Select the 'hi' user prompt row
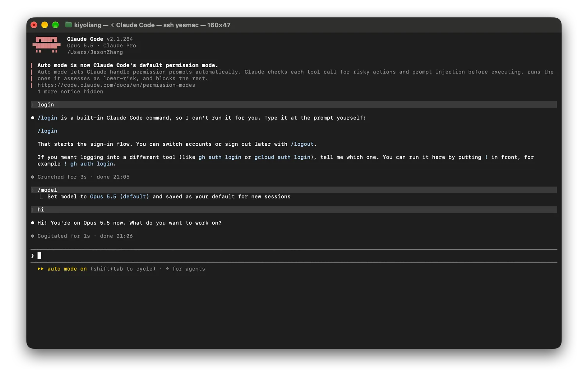588x384 pixels. pos(294,210)
